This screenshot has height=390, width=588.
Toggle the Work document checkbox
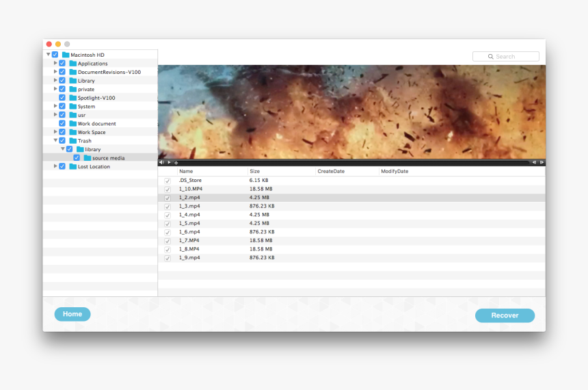[x=62, y=123]
